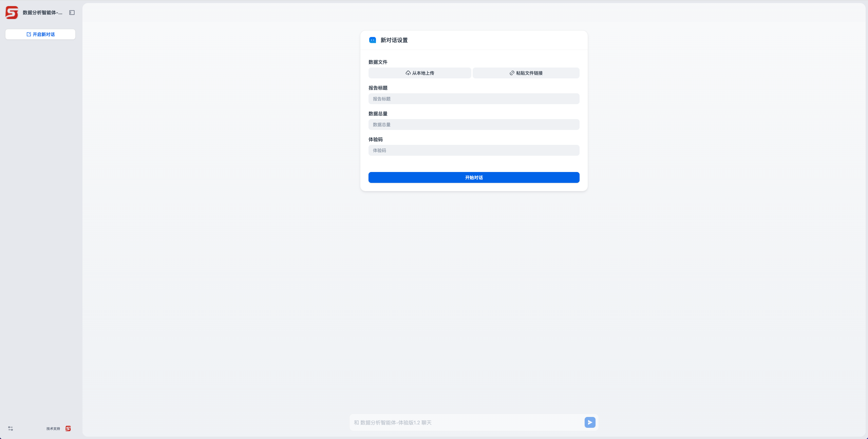Click the 数据文件 section label
This screenshot has width=868, height=439.
[378, 62]
